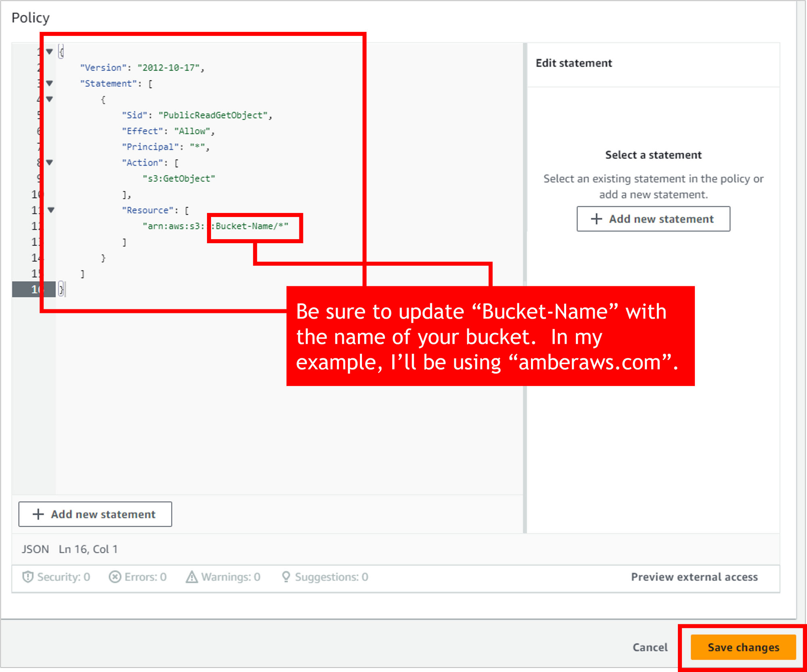Open Preview external access
Screen dimensions: 807x672
[694, 577]
